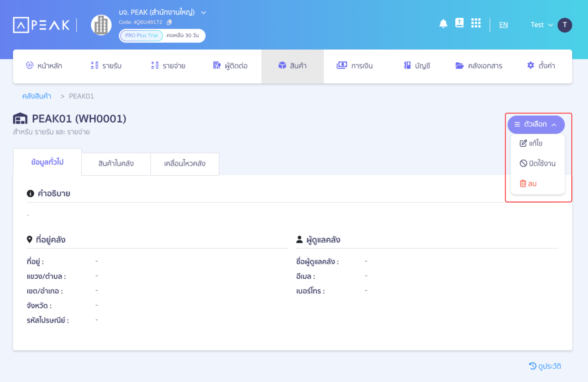The height and width of the screenshot is (382, 588).
Task: Open the คลังเอกสาร menu
Action: click(x=478, y=66)
